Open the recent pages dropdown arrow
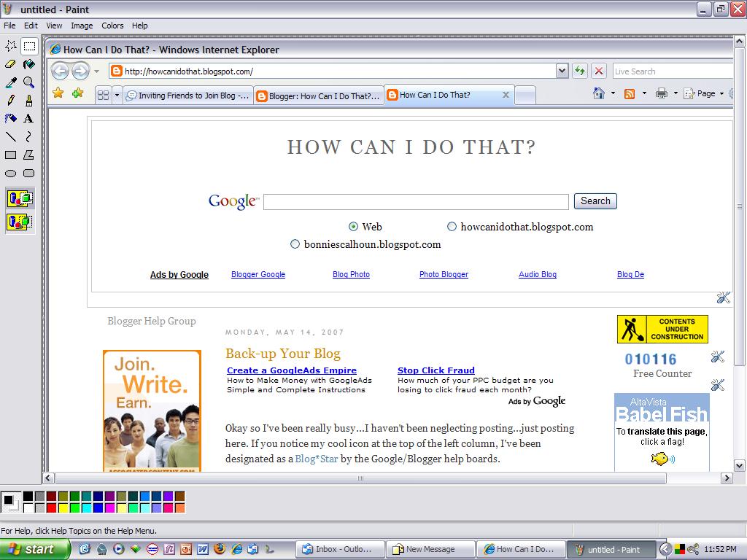This screenshot has height=560, width=747. [x=97, y=71]
